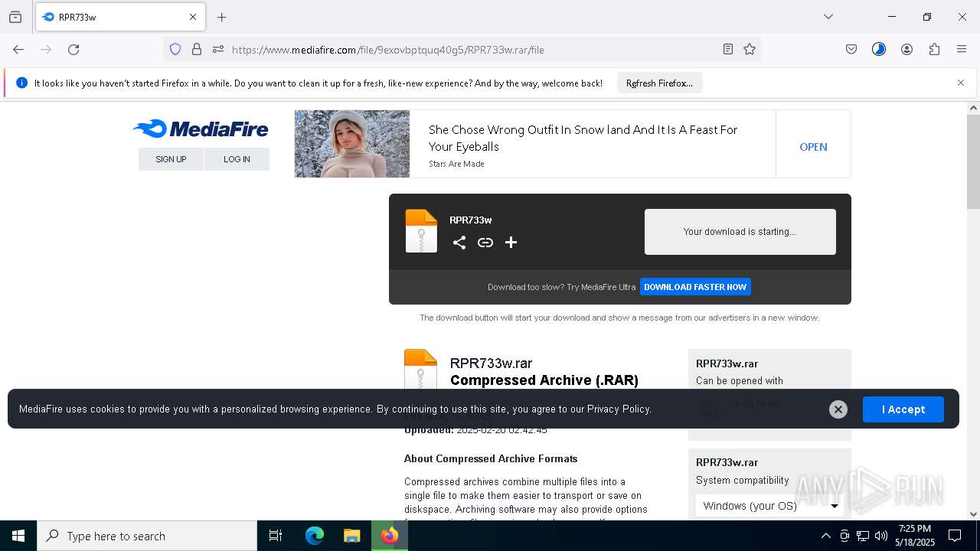Open the snow outfit ad image
This screenshot has width=980, height=551.
tap(352, 144)
